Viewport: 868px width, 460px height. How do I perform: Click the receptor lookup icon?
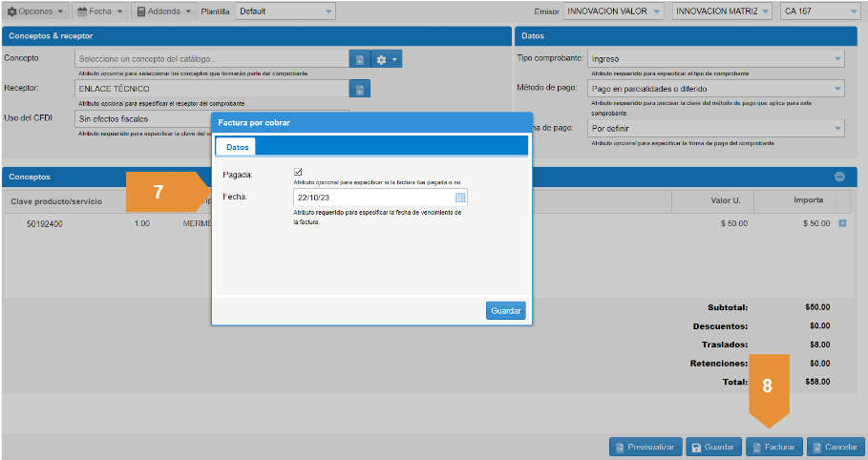click(359, 90)
